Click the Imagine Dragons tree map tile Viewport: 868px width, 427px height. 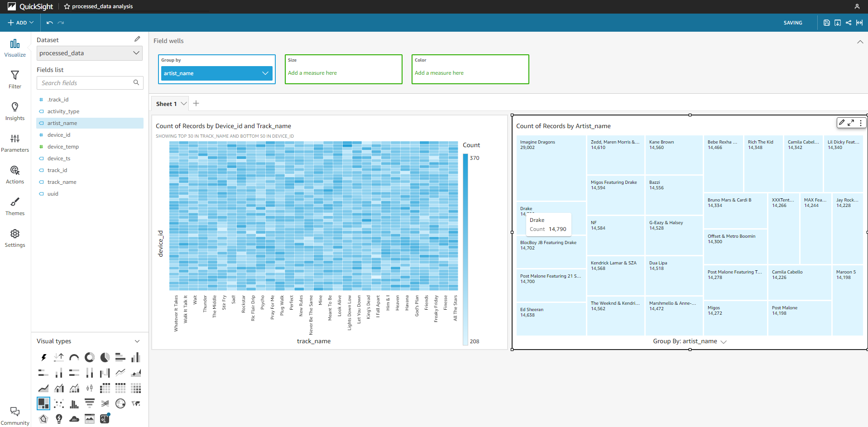[x=551, y=168]
